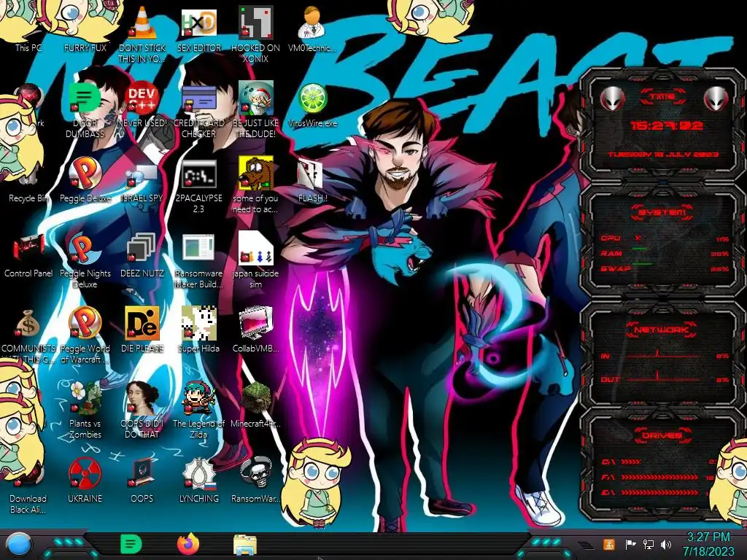The image size is (747, 560).
Task: Click the SWAP usage row in System widget
Action: pos(665,268)
